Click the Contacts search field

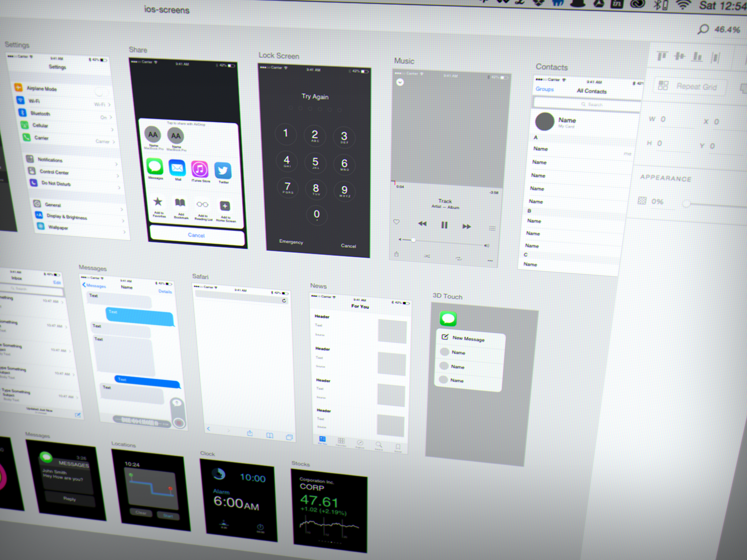coord(587,105)
